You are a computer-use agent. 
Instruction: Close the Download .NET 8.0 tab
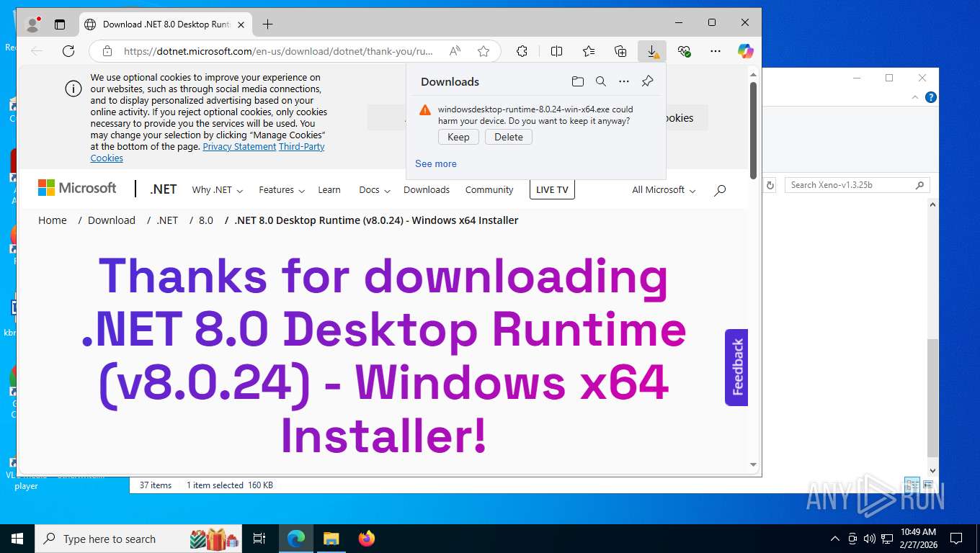point(241,24)
